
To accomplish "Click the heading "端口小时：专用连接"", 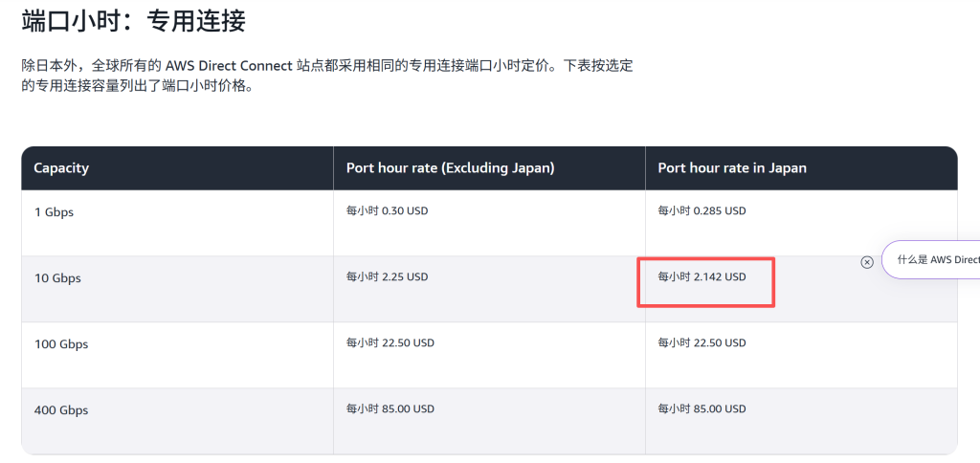I will click(x=133, y=19).
